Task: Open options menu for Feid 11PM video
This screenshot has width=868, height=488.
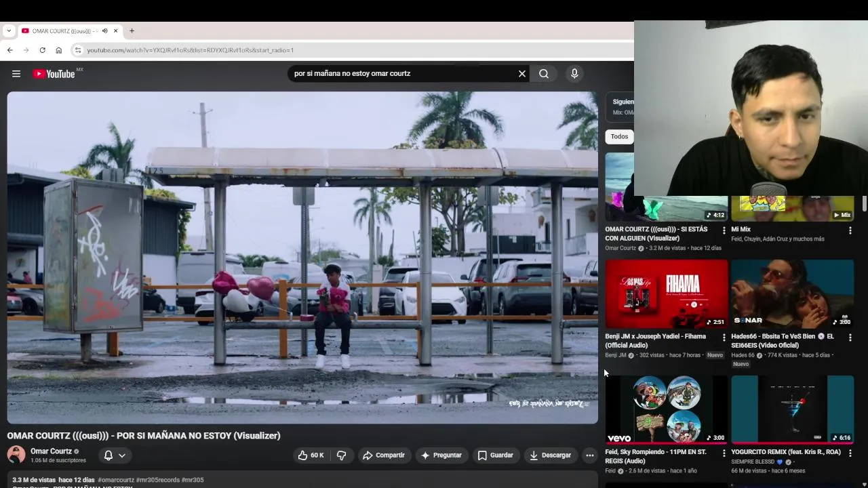Action: point(724,453)
